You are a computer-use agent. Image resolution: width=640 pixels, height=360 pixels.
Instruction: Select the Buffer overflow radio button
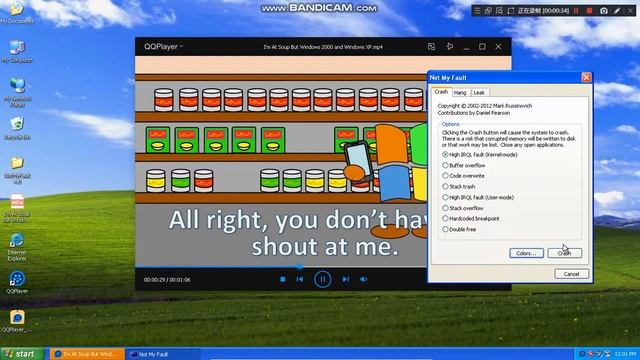(445, 165)
